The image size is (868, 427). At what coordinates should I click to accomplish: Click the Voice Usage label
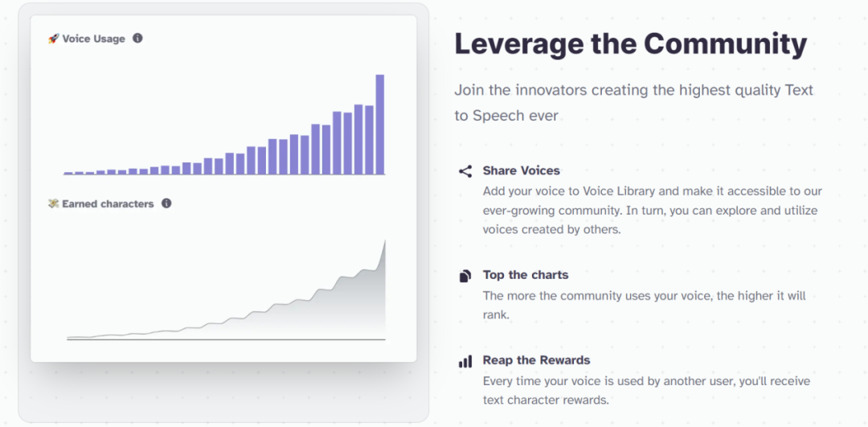pos(93,39)
